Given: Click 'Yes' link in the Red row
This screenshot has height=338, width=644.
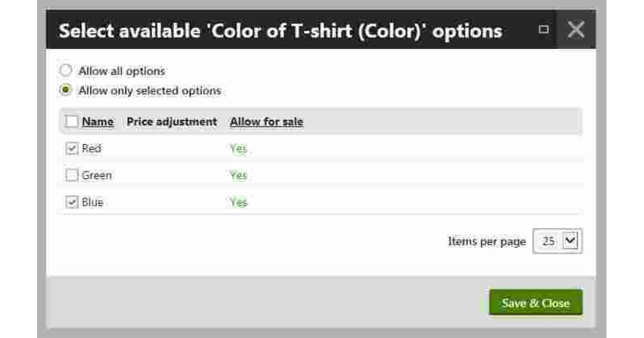Looking at the screenshot, I should point(237,148).
